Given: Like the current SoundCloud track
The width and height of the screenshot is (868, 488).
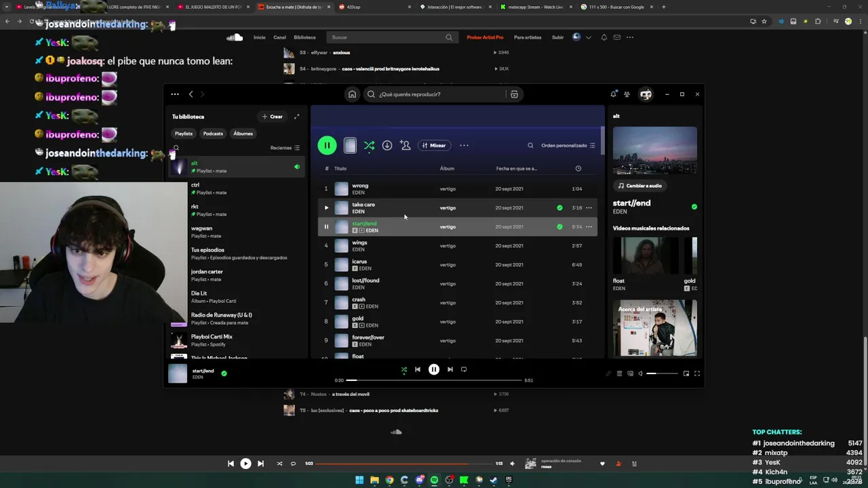Looking at the screenshot, I should click(602, 464).
